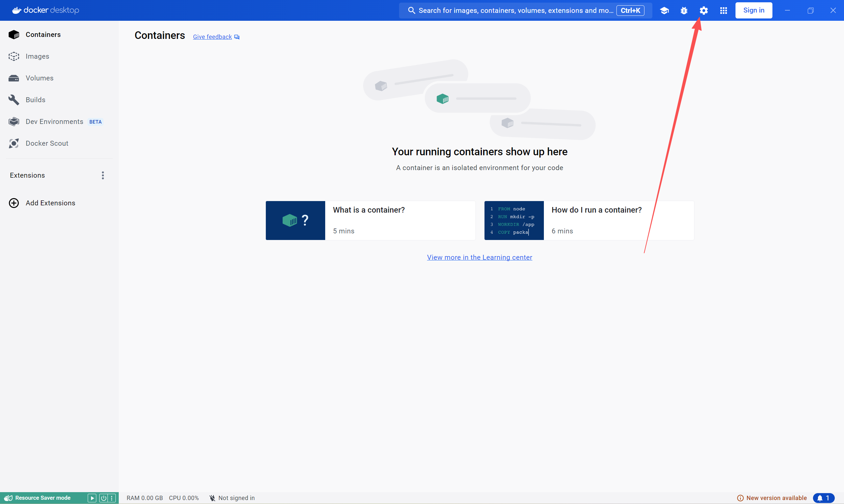Click the power button in status bar
This screenshot has height=504, width=844.
[103, 498]
